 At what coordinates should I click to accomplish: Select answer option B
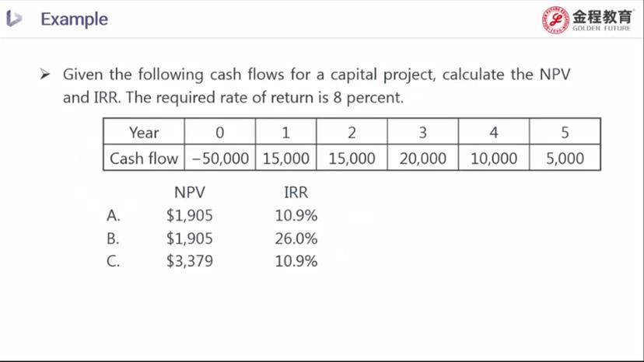(113, 238)
